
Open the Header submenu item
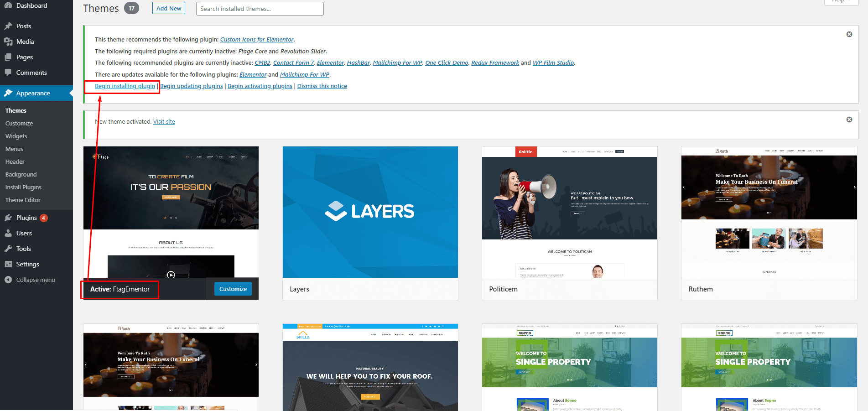tap(15, 161)
